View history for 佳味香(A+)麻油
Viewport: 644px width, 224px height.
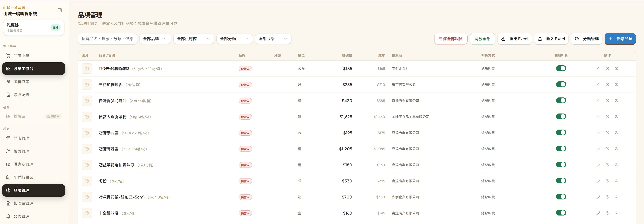point(607,101)
